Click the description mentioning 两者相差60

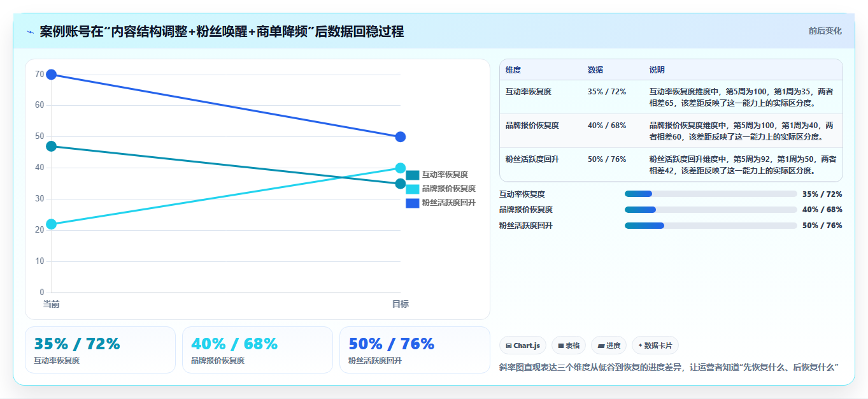point(743,131)
